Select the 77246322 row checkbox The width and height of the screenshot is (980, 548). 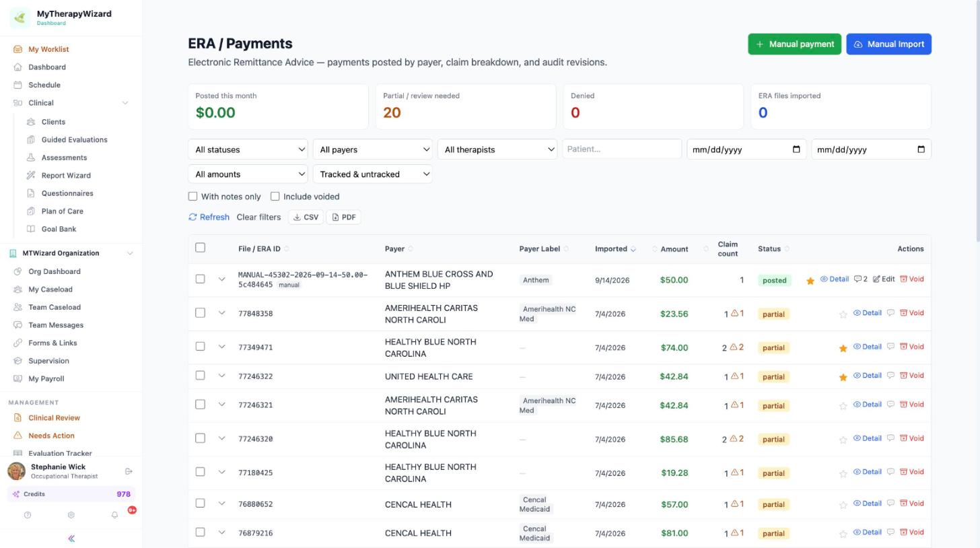[200, 376]
